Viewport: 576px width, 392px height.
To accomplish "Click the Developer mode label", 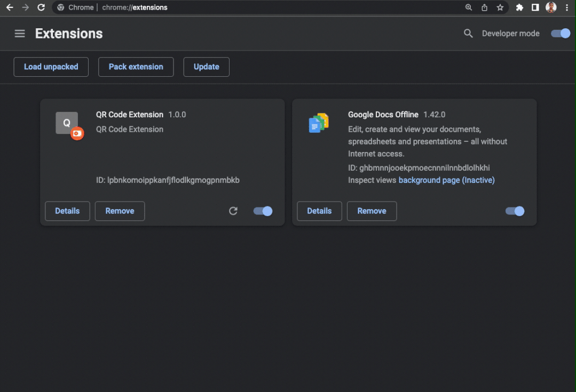I will tap(511, 34).
